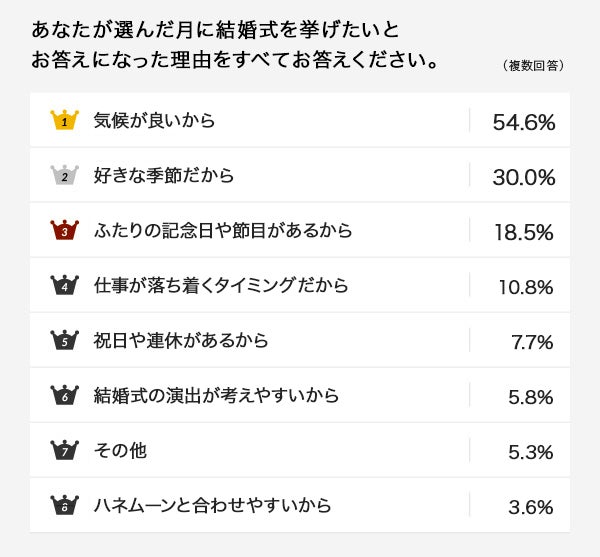Click the gold rank 1 crown icon
The height and width of the screenshot is (557, 600).
tap(64, 120)
